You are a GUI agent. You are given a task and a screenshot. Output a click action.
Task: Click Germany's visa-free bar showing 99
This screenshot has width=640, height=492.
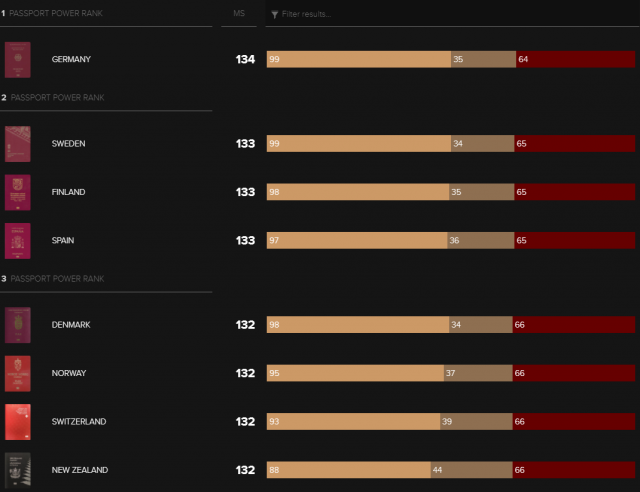[358, 60]
